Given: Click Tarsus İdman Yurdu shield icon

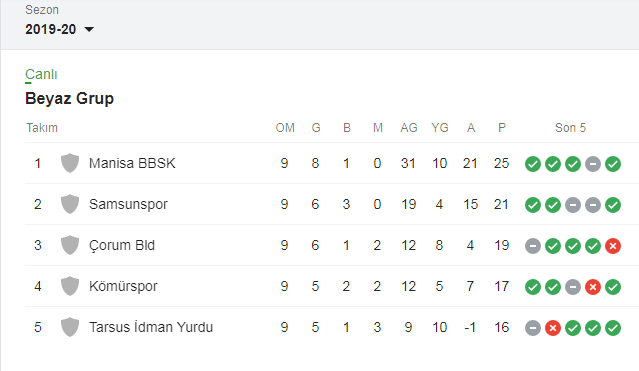Looking at the screenshot, I should [70, 327].
